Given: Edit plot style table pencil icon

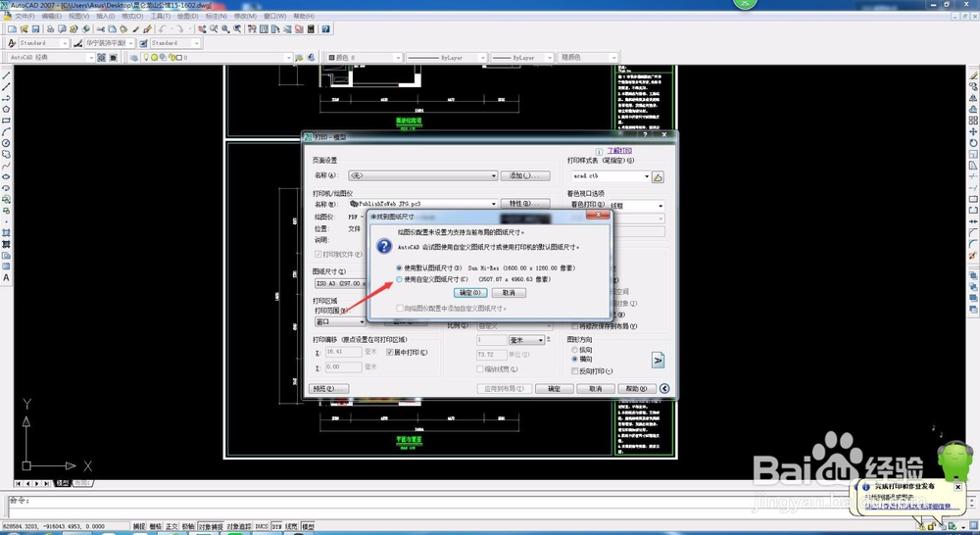Looking at the screenshot, I should (658, 177).
